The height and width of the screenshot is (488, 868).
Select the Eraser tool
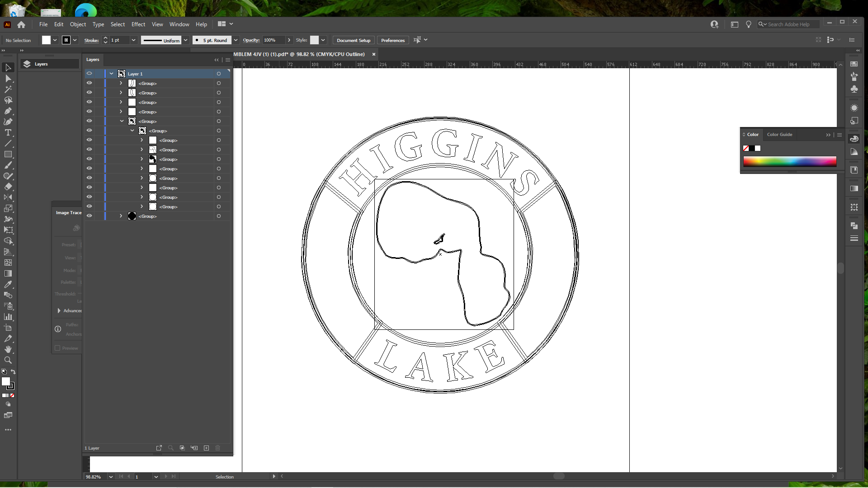pos(8,187)
